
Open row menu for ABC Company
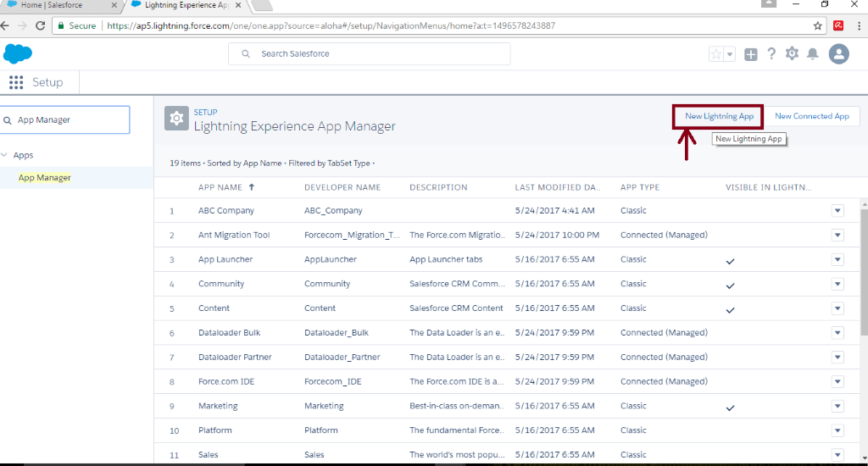(x=837, y=211)
